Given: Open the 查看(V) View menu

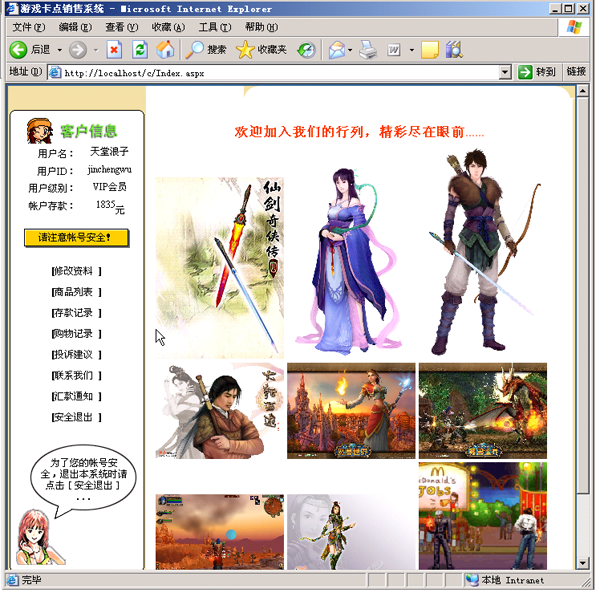Looking at the screenshot, I should click(121, 27).
